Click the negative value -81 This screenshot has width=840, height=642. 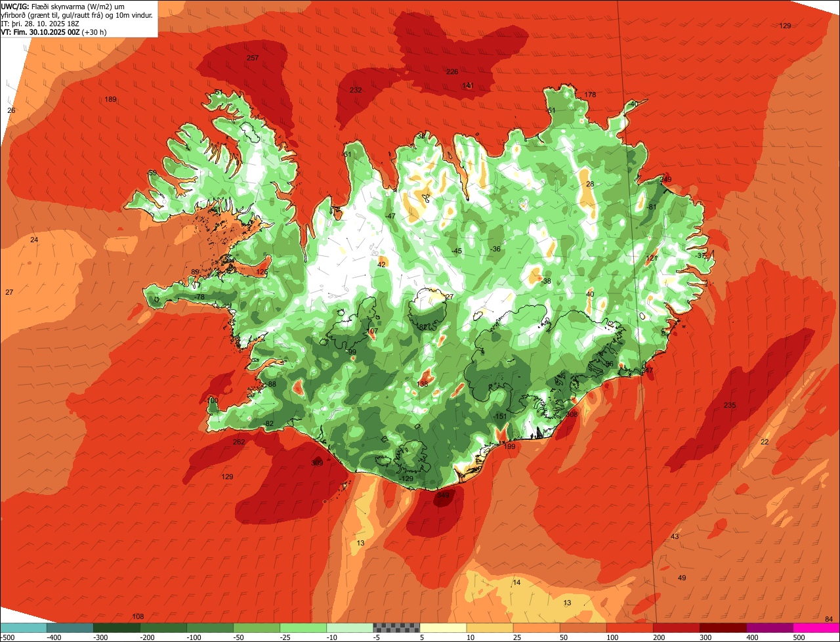(x=652, y=207)
